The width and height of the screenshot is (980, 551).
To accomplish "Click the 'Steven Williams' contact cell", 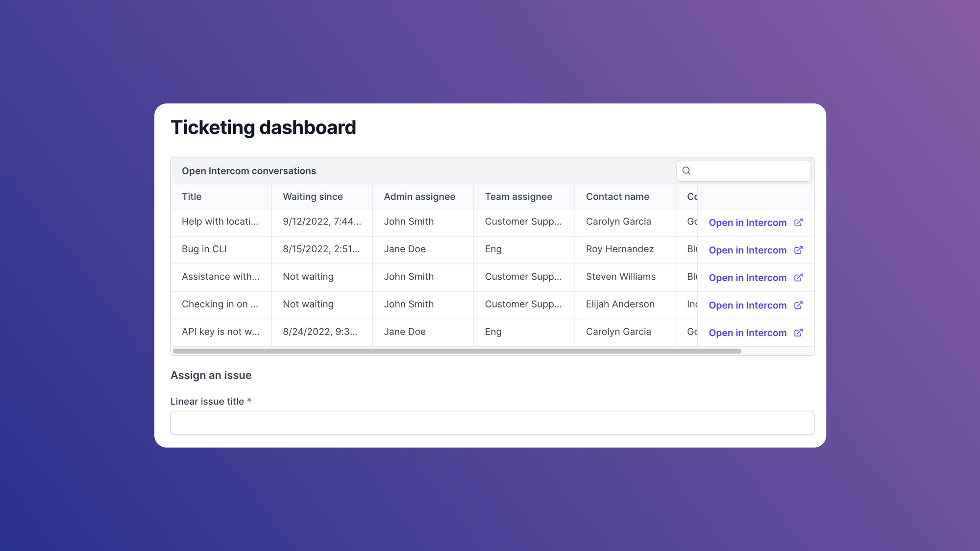I will point(625,277).
